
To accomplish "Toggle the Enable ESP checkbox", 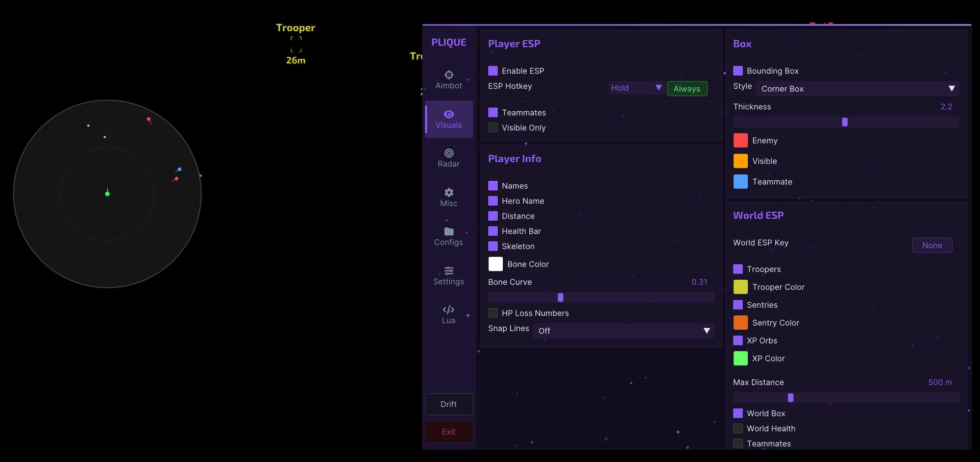I will point(493,70).
